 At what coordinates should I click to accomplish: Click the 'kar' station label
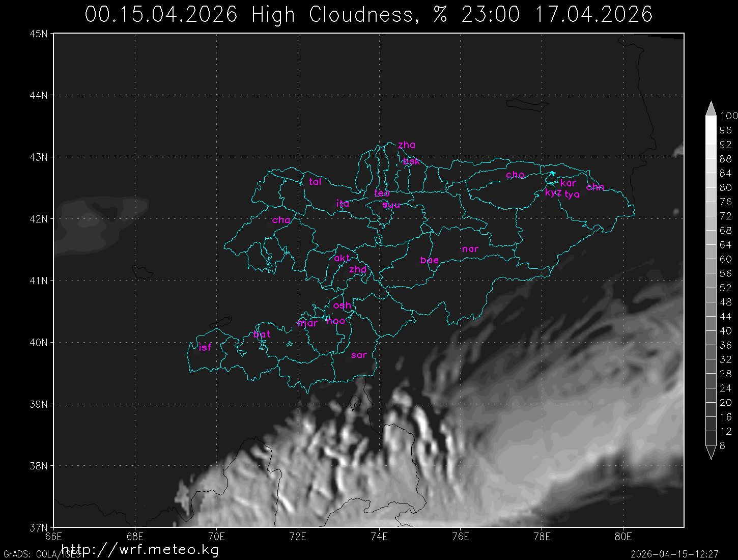(x=568, y=183)
